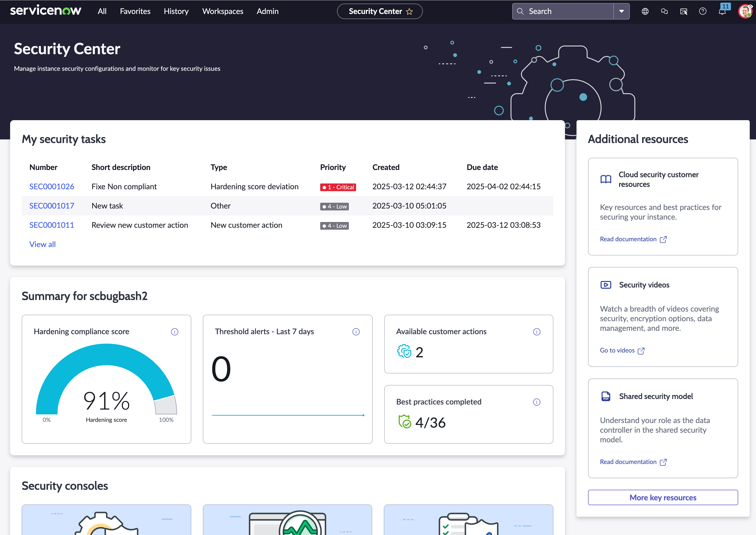This screenshot has width=756, height=535.
Task: Click Go to videos link
Action: click(x=617, y=351)
